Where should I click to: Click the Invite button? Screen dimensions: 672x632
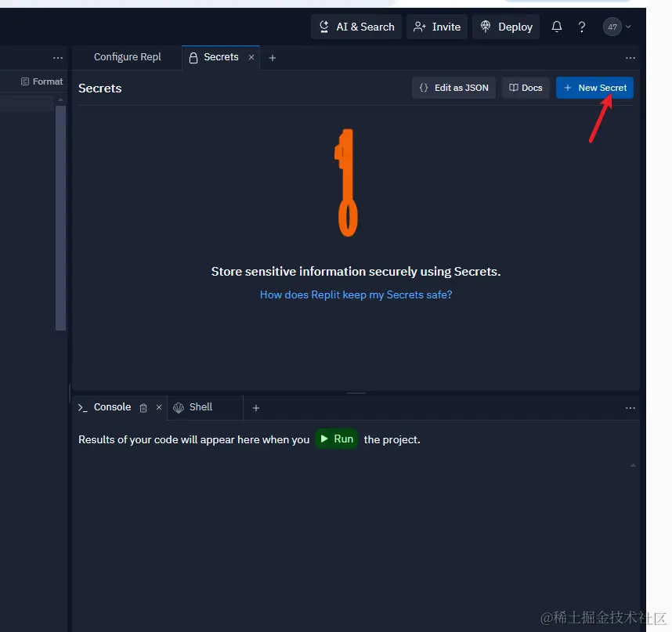[437, 27]
